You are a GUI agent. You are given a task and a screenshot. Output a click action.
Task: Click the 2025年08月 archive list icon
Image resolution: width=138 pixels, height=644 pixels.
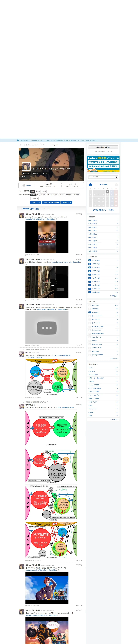tap(90, 260)
